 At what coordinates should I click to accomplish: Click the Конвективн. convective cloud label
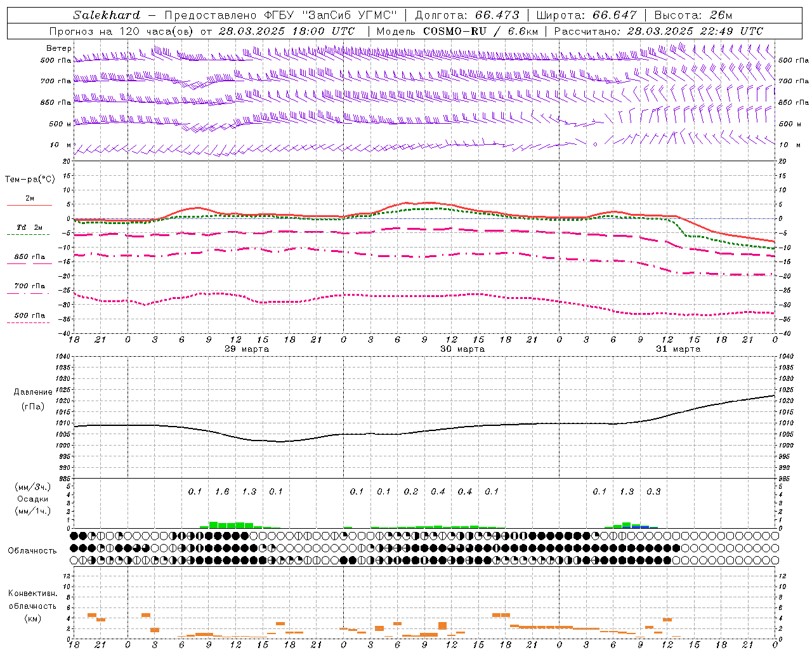[x=32, y=594]
